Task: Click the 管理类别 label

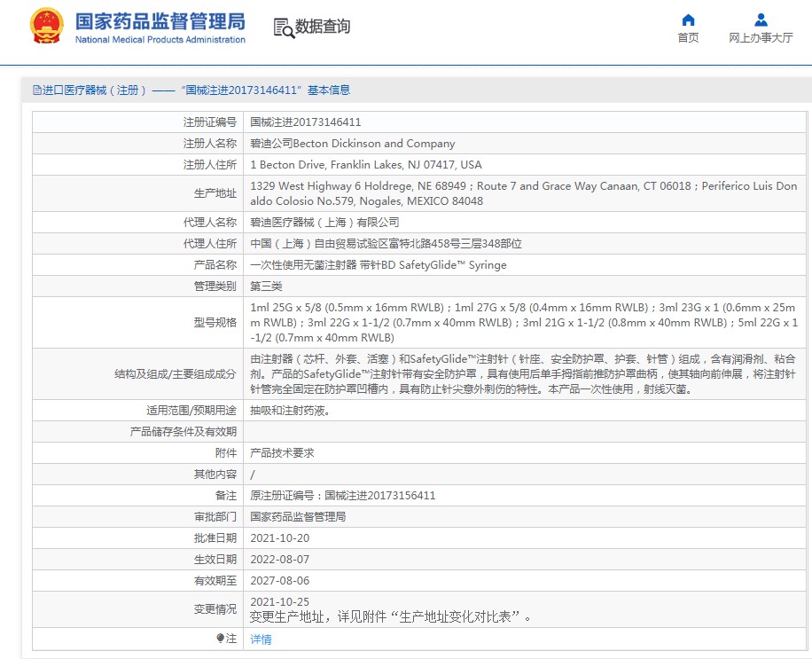Action: point(215,286)
